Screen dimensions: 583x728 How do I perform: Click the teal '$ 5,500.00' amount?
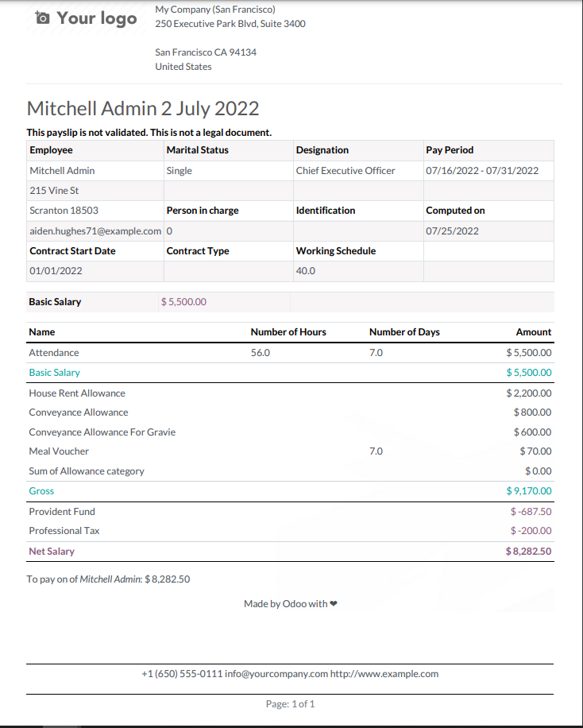pyautogui.click(x=529, y=373)
